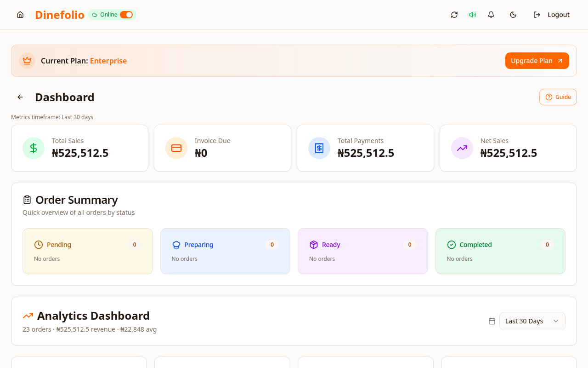Click the Upgrade Plan button
Viewport: 588px width, 368px height.
click(537, 61)
